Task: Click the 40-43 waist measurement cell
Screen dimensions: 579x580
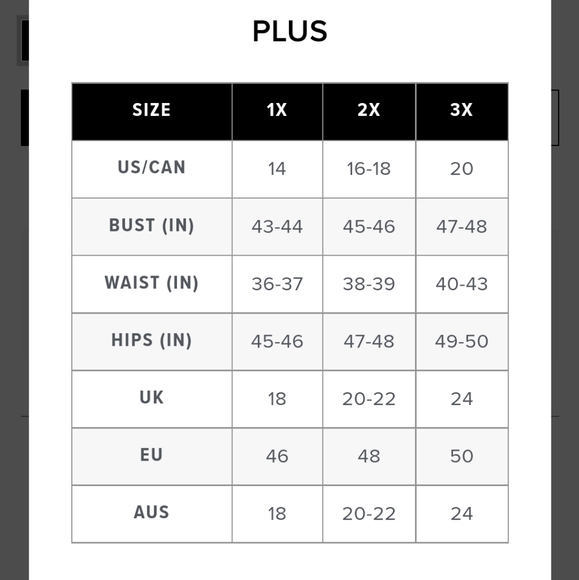Action: point(462,284)
